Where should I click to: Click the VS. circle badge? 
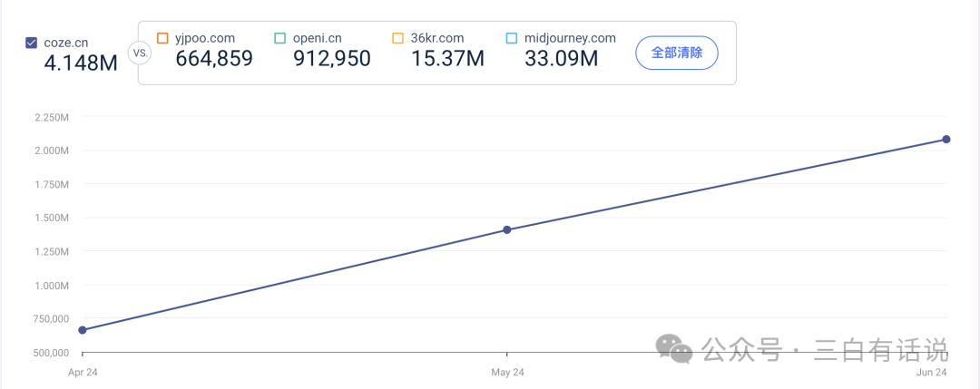(140, 53)
